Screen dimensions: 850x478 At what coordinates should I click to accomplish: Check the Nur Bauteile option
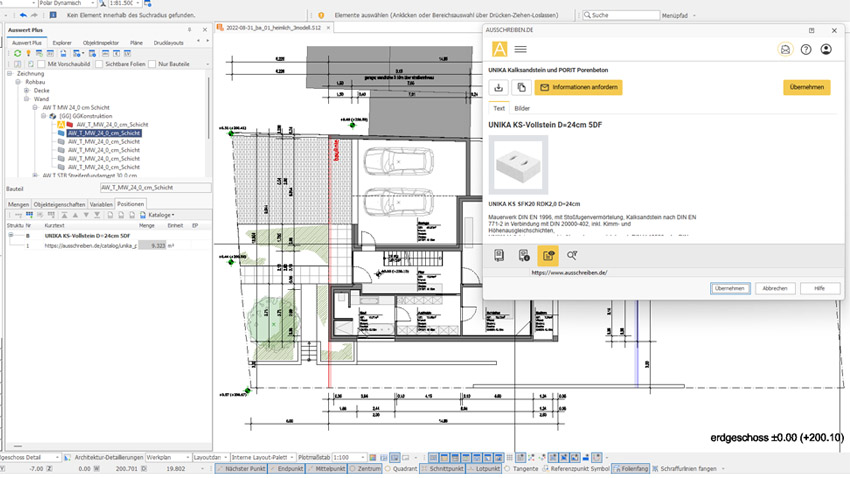point(152,64)
